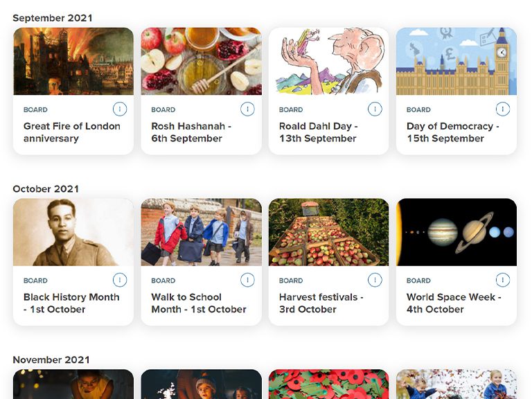Click the 'Walk to School Month - 1st October' title
The image size is (532, 399).
(x=199, y=303)
